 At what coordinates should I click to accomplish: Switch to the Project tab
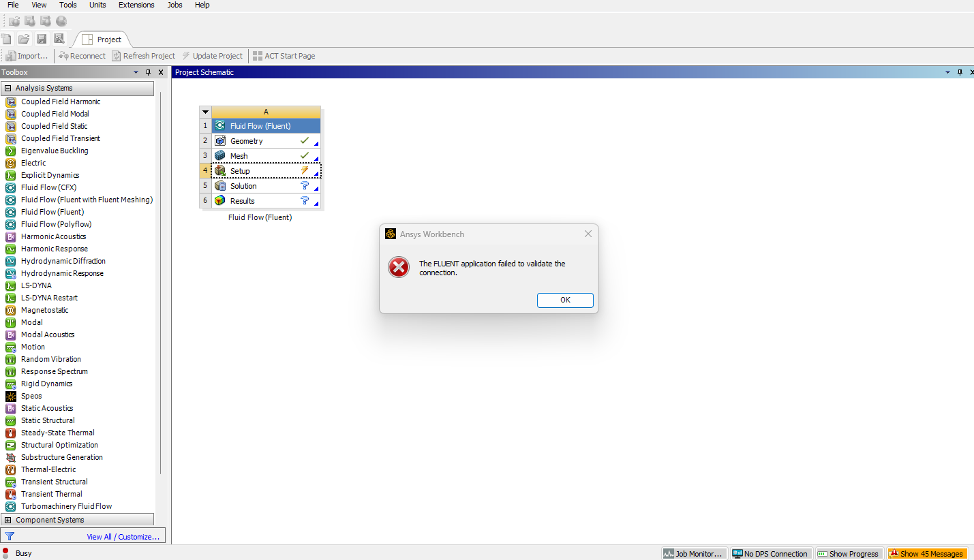pyautogui.click(x=102, y=40)
